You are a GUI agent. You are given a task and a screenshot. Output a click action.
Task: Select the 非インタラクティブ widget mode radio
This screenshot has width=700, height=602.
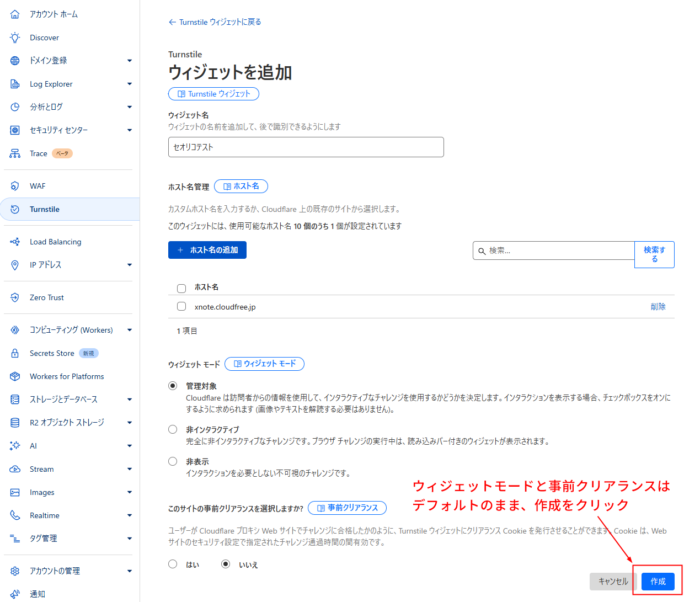pos(173,429)
